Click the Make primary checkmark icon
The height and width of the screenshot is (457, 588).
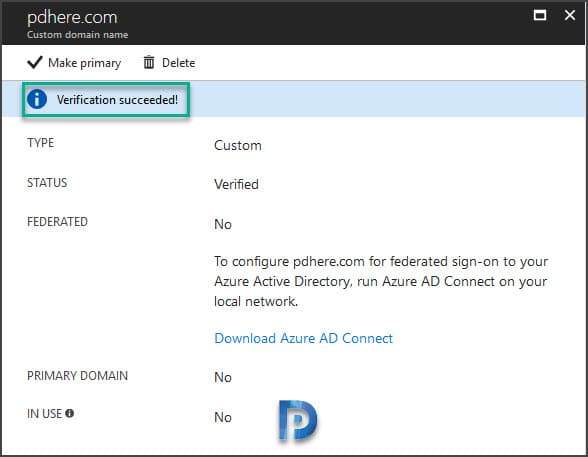coord(35,63)
